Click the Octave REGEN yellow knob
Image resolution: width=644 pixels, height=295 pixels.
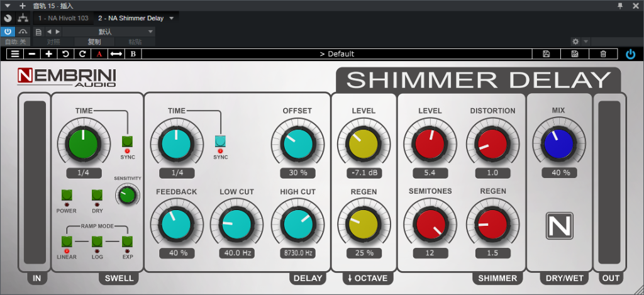tap(364, 225)
